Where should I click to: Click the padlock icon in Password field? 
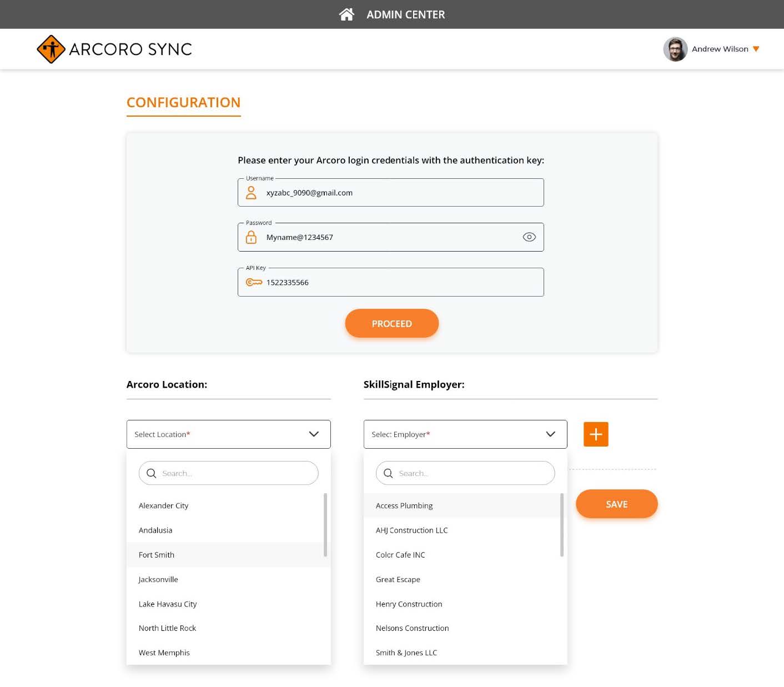coord(251,237)
